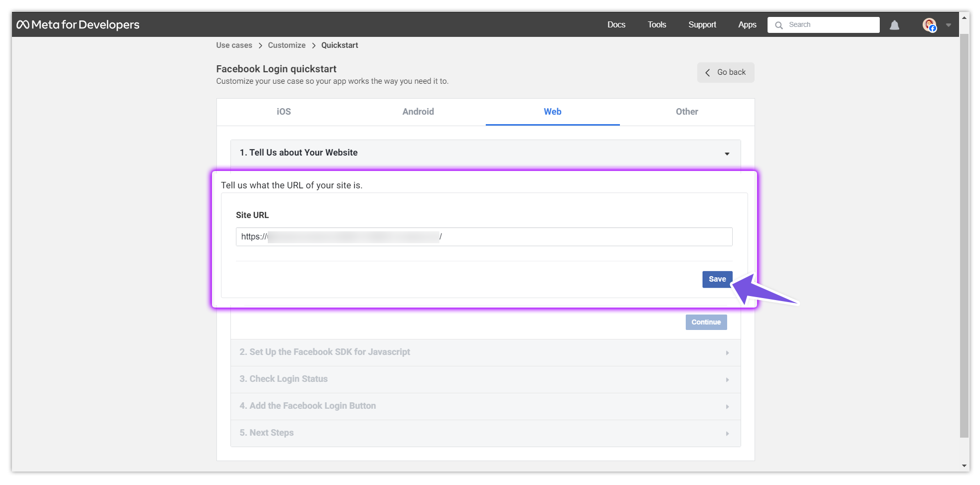Collapse the Tell Us about Your Website section
Image resolution: width=980 pixels, height=485 pixels.
click(727, 154)
